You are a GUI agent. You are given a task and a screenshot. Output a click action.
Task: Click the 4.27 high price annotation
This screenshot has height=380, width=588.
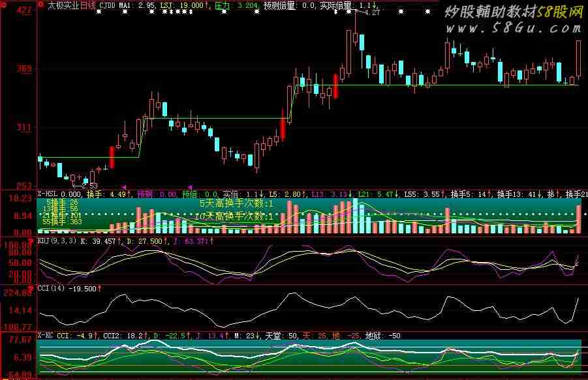click(372, 13)
